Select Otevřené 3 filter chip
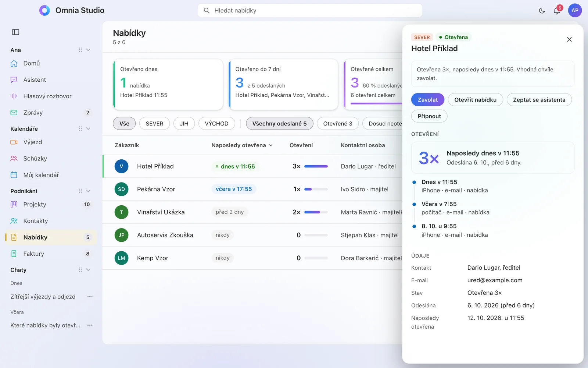588x368 pixels. (x=338, y=124)
